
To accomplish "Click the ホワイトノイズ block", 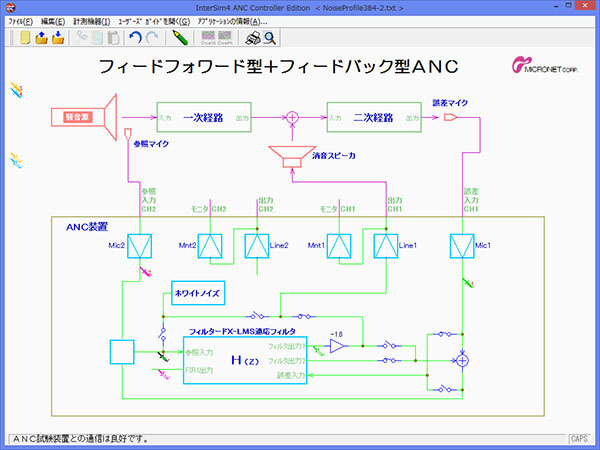I will tap(198, 293).
